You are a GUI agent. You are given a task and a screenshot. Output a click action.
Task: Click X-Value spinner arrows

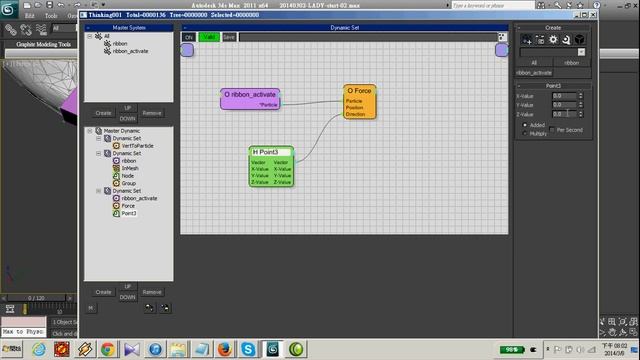(x=580, y=96)
